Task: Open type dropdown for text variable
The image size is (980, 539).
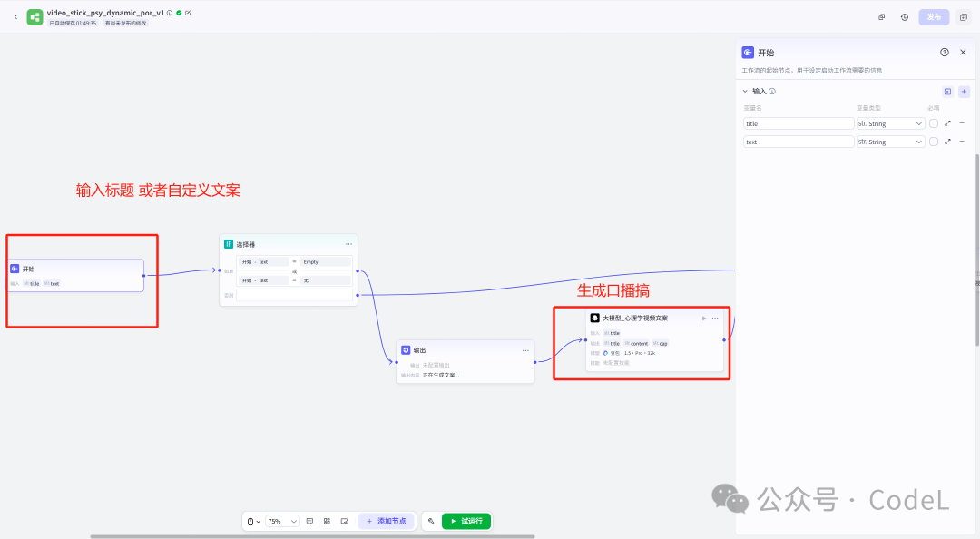Action: coord(890,142)
